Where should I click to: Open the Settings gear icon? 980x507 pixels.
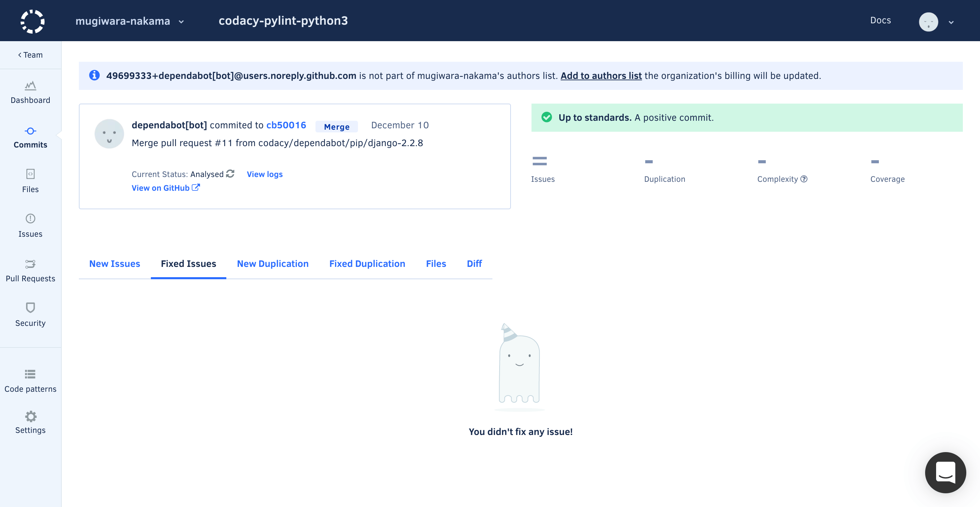click(x=31, y=416)
